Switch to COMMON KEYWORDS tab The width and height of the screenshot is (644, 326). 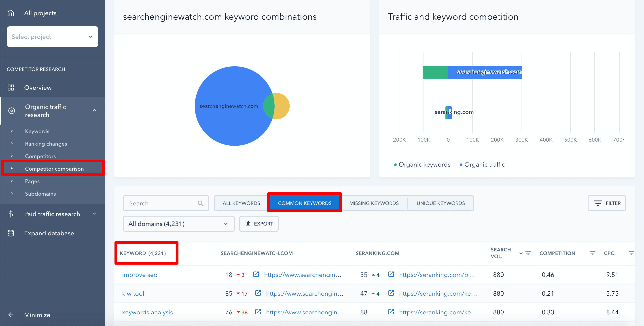point(305,203)
